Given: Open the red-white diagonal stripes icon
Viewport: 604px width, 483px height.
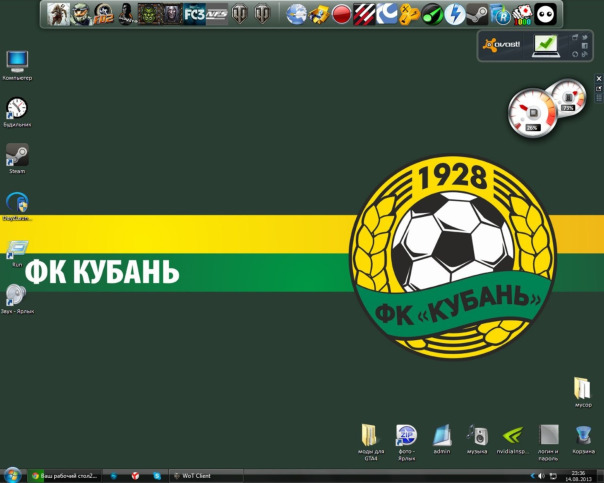Looking at the screenshot, I should (364, 14).
